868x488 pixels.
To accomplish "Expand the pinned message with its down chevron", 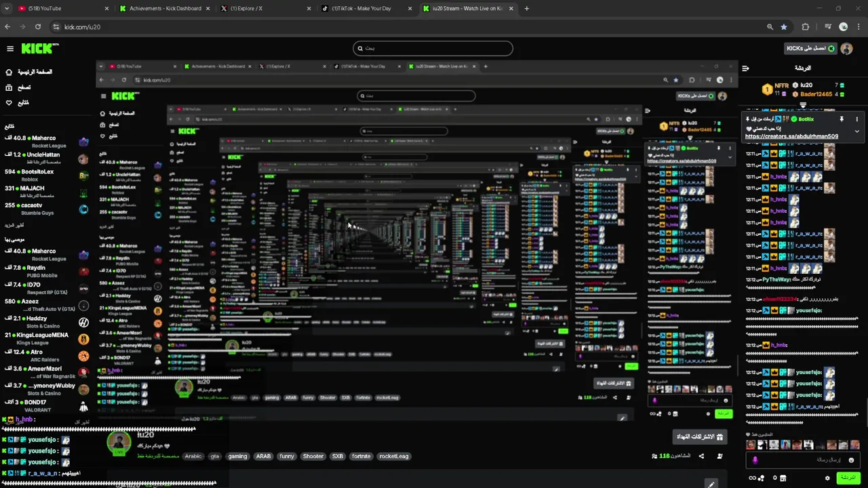I will click(x=856, y=131).
